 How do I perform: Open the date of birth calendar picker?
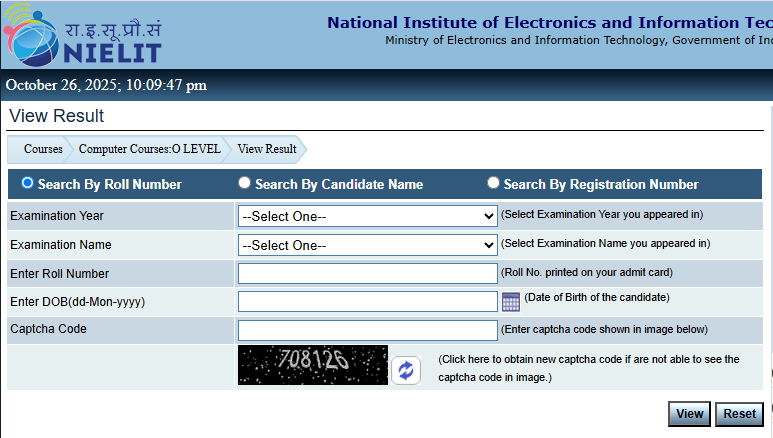510,302
